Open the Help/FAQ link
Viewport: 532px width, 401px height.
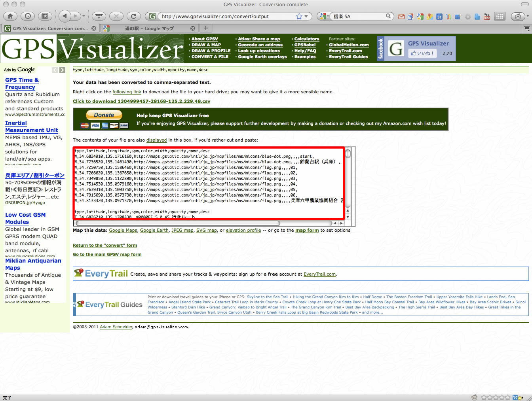tap(305, 51)
